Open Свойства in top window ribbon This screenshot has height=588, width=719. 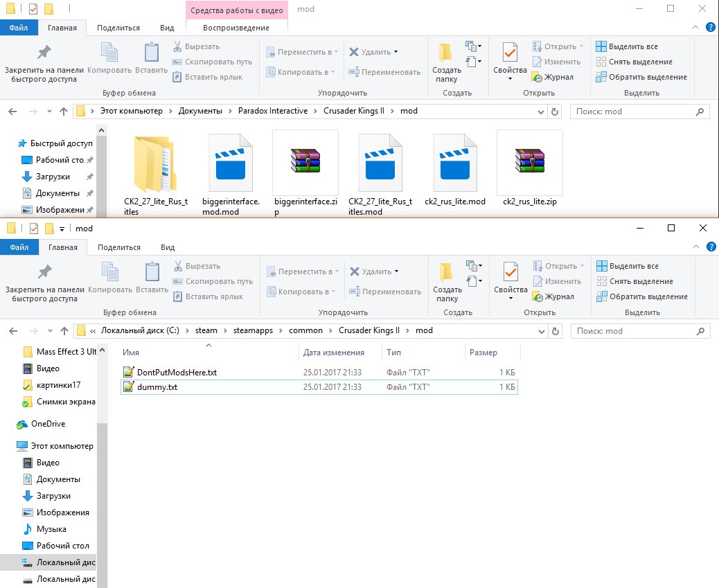(510, 62)
